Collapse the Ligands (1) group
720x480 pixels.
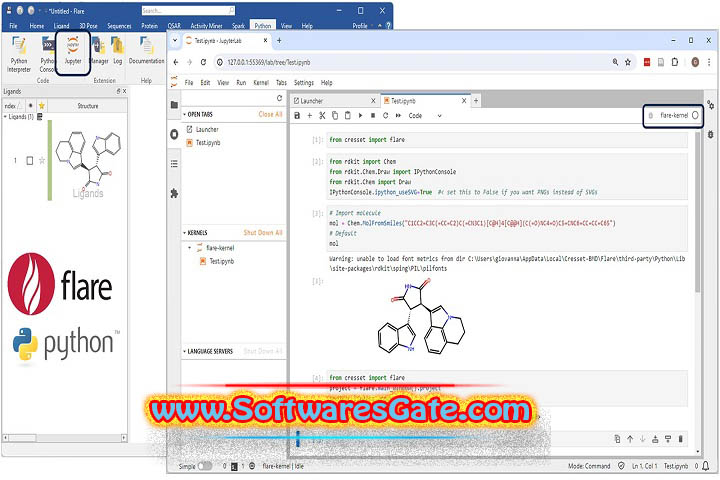(5, 117)
